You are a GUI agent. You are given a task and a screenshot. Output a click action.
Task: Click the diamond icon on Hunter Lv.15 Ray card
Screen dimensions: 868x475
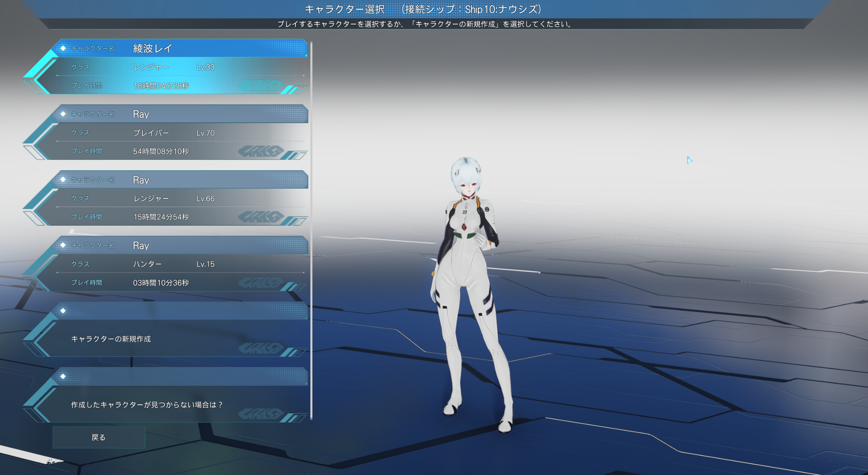[x=63, y=245]
